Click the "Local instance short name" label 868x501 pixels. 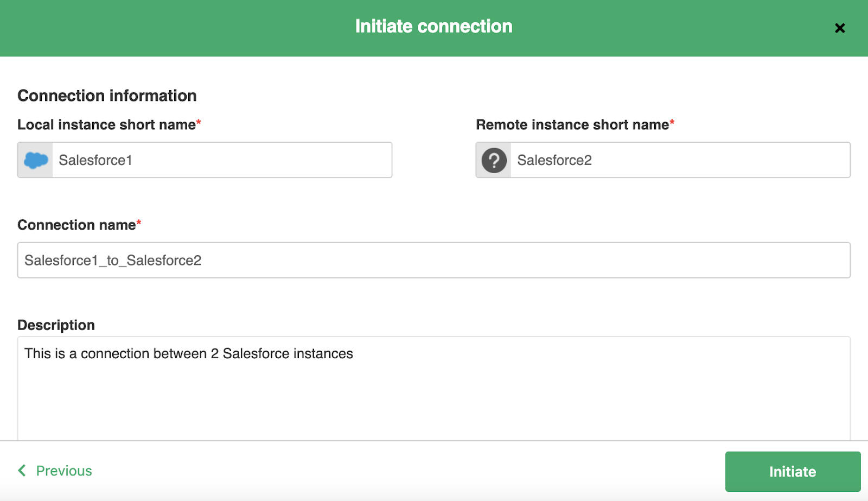tap(106, 125)
